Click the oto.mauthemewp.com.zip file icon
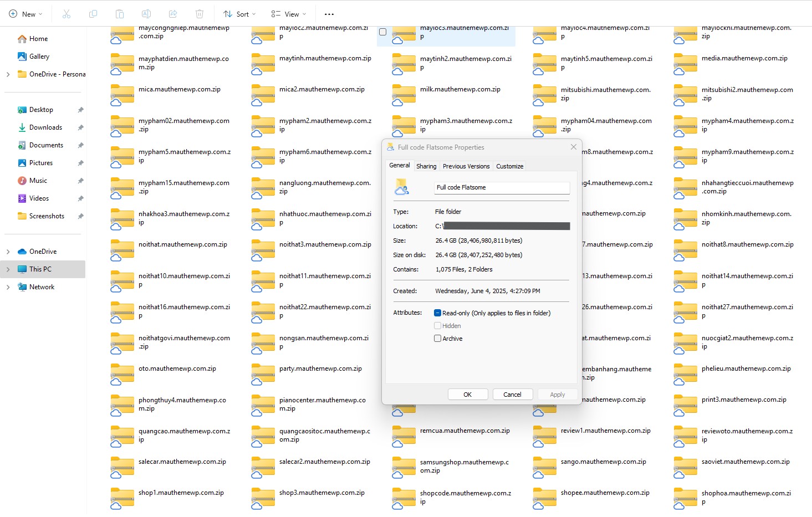812x517 pixels. click(x=122, y=373)
